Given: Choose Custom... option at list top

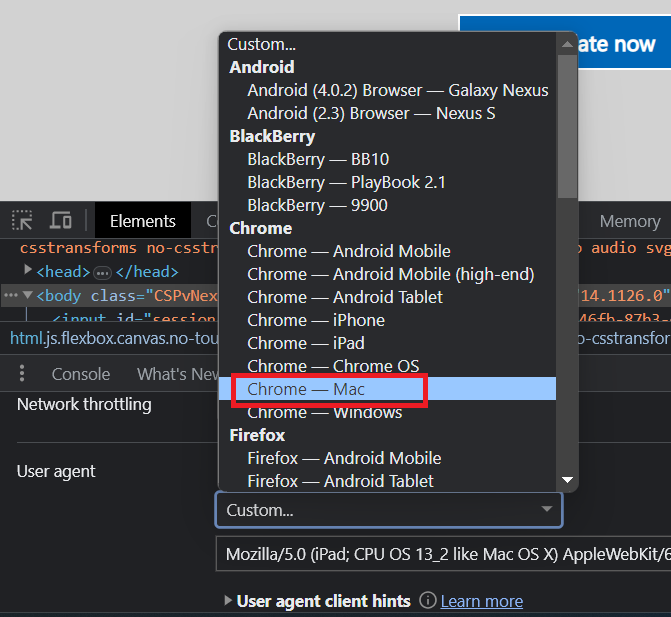Looking at the screenshot, I should [387, 44].
